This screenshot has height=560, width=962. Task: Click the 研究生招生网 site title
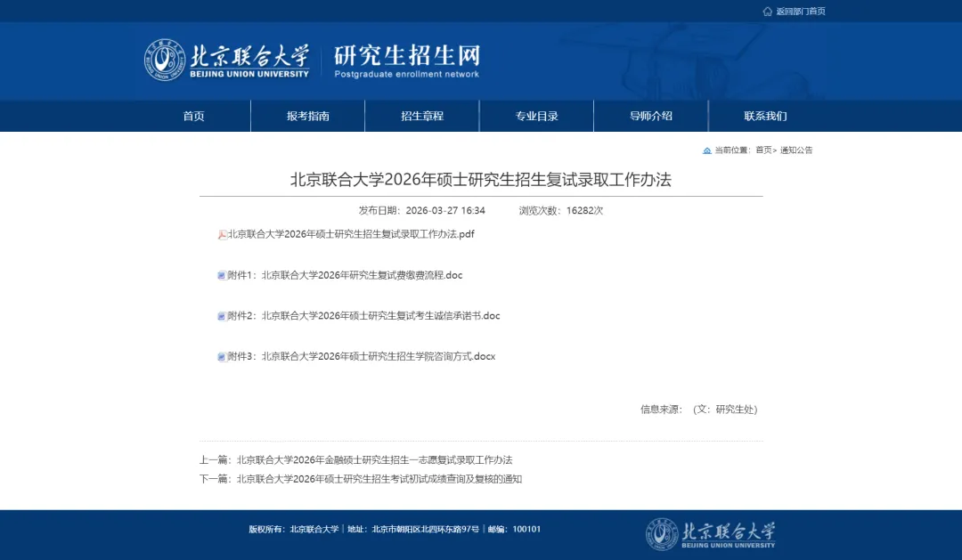(407, 55)
